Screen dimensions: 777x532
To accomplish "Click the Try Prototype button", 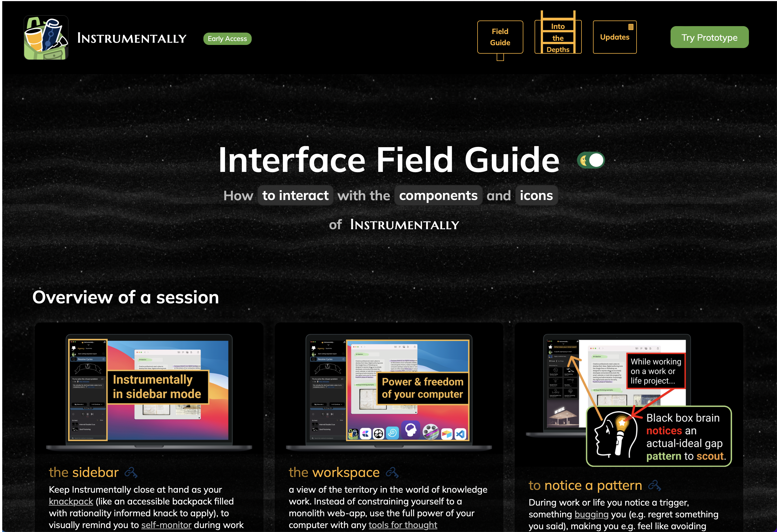I will (710, 37).
